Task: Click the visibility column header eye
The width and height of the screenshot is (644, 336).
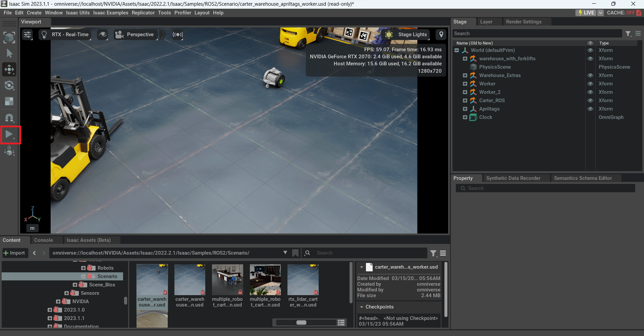Action: (x=590, y=43)
